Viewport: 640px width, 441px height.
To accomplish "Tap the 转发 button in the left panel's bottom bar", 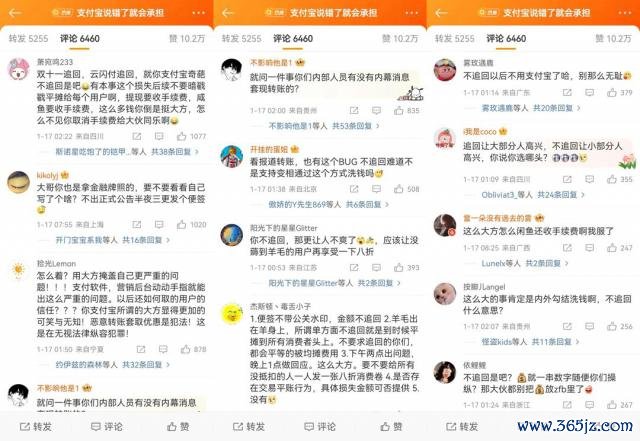I will (36, 427).
